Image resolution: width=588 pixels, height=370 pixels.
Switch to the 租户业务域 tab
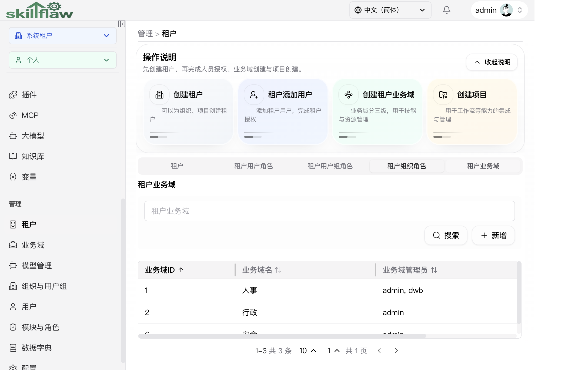click(x=483, y=166)
